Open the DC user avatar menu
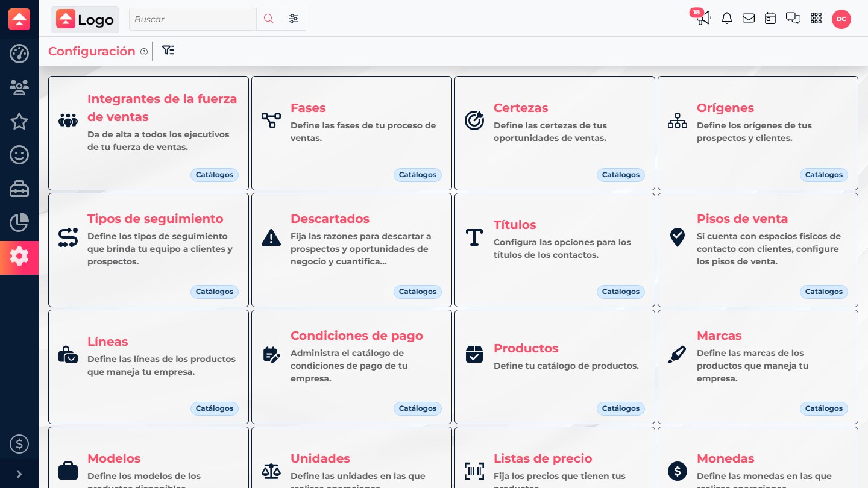This screenshot has width=868, height=488. point(841,19)
